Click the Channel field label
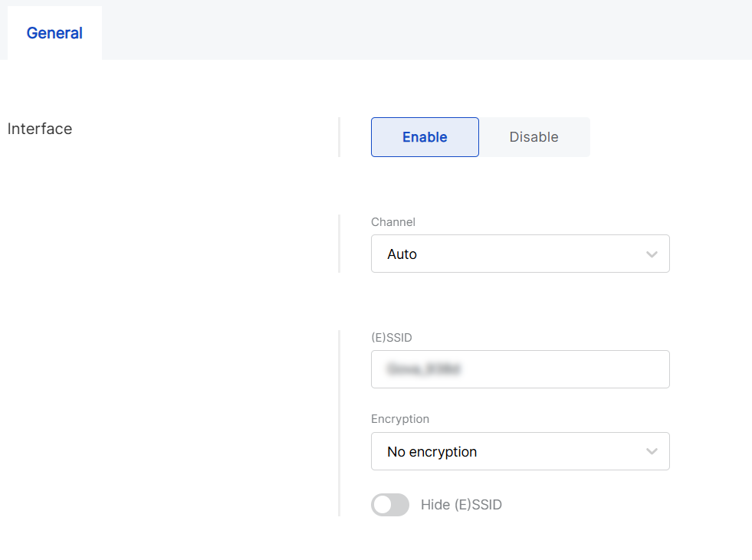 tap(393, 222)
